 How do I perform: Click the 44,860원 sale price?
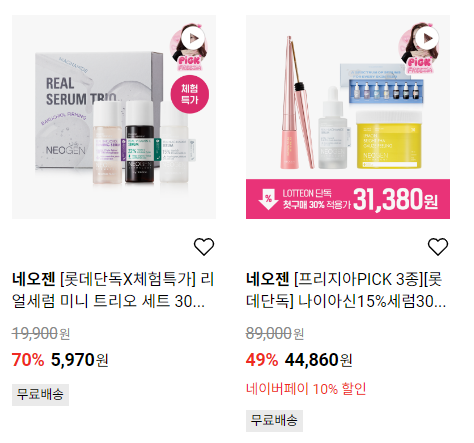pos(318,360)
